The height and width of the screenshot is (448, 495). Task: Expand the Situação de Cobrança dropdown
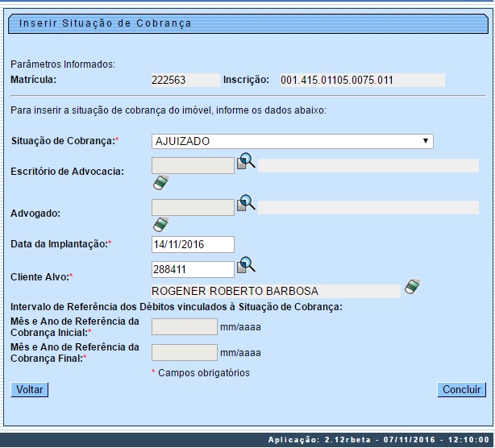coord(292,142)
